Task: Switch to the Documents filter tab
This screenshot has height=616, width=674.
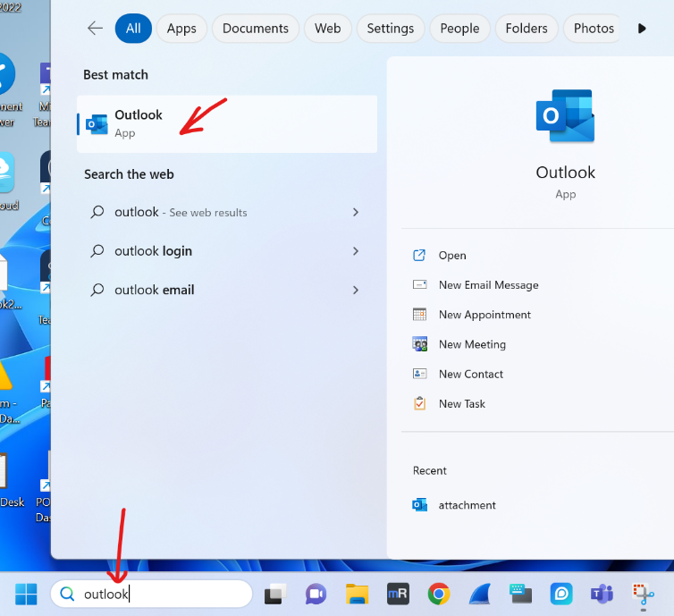Action: tap(256, 29)
